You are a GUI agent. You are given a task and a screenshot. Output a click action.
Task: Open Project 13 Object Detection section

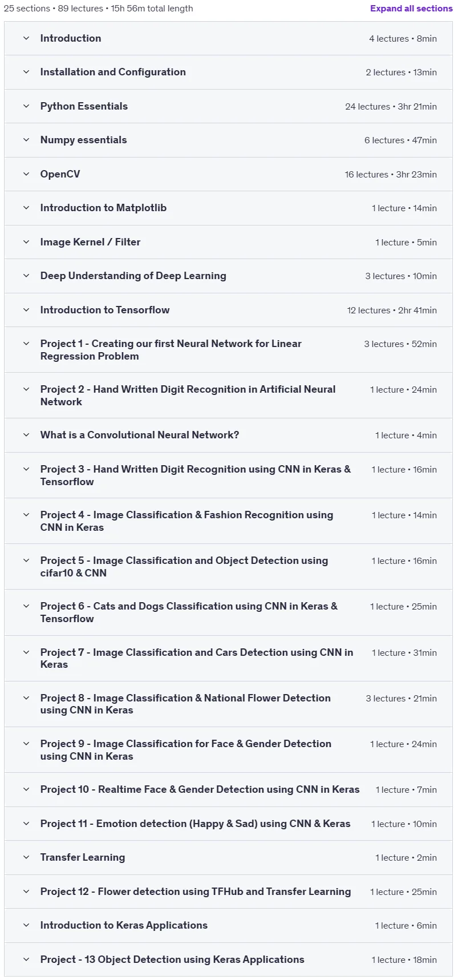point(228,959)
